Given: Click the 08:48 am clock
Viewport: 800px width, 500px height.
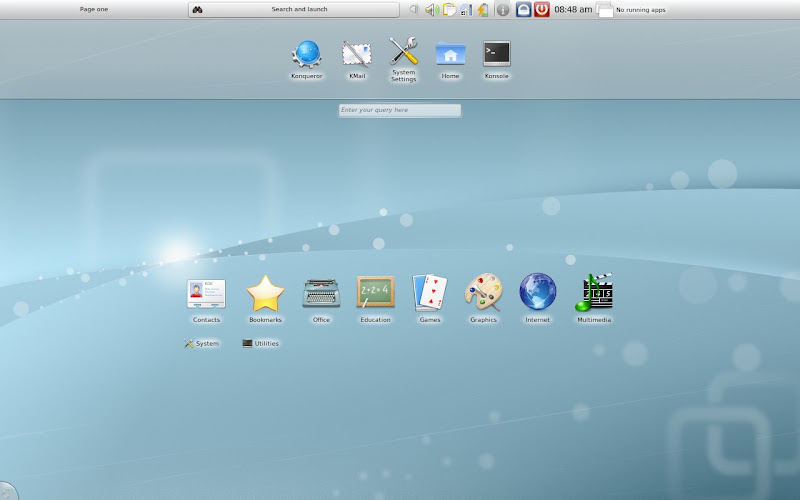Looking at the screenshot, I should coord(573,9).
